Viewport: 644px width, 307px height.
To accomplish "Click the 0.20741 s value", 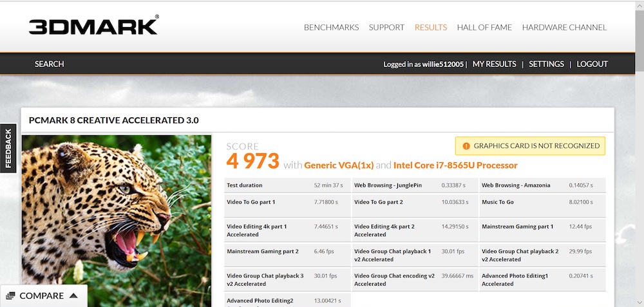I will 581,276.
